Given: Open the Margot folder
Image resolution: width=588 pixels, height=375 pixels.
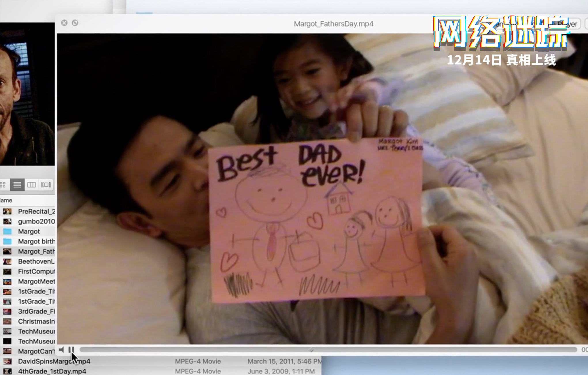Looking at the screenshot, I should point(29,231).
